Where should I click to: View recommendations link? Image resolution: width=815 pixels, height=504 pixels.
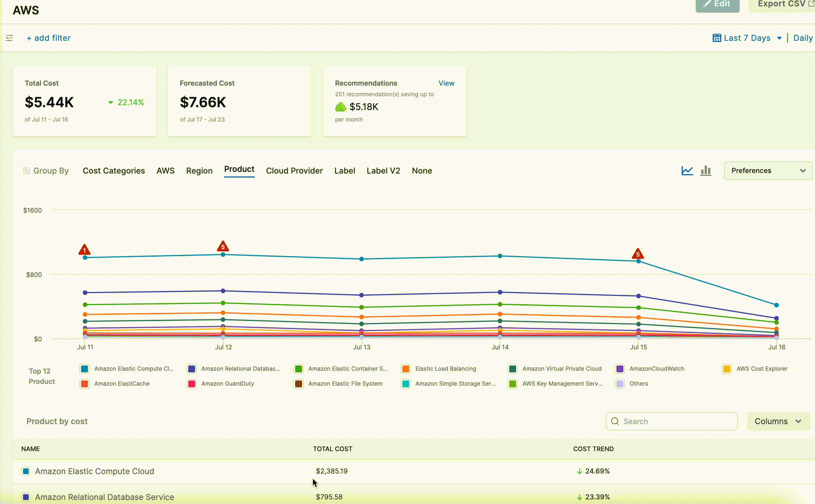(446, 83)
